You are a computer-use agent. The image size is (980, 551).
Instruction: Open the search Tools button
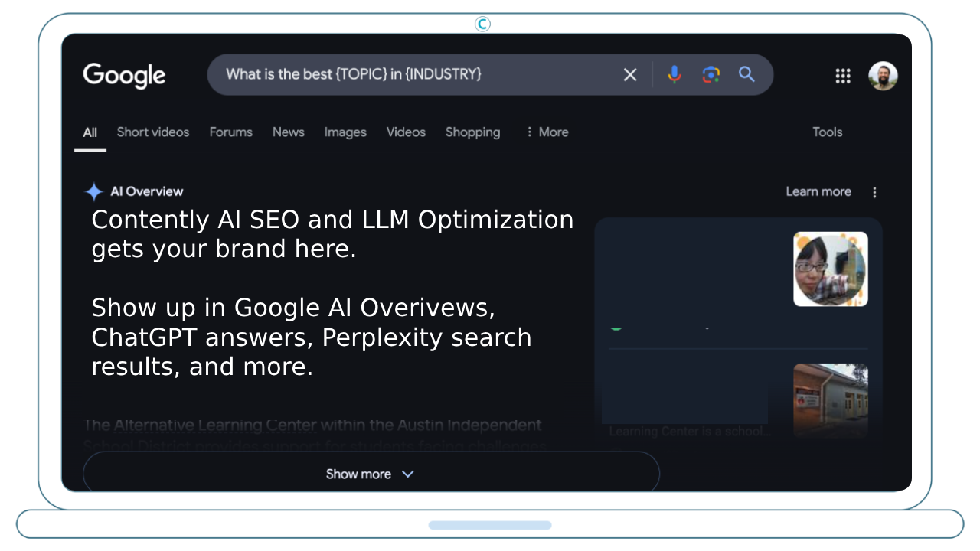pyautogui.click(x=827, y=132)
